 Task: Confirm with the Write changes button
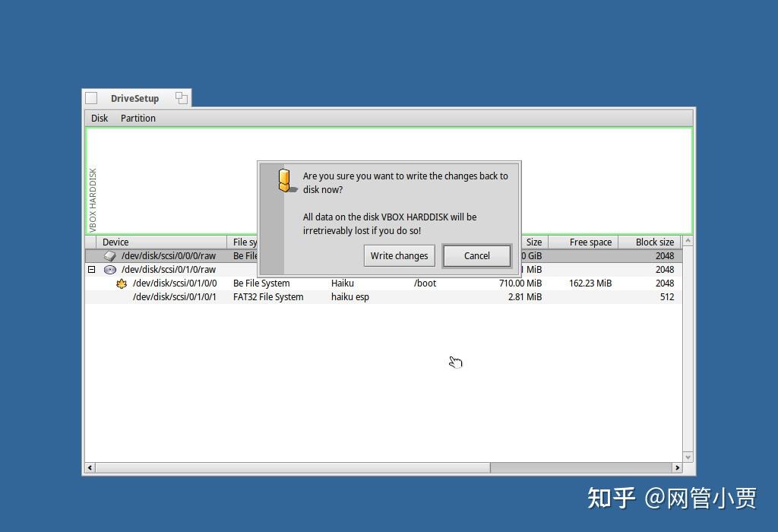coord(399,255)
